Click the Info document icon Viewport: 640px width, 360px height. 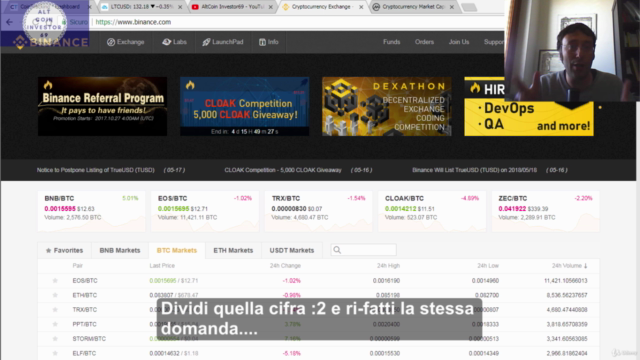(262, 42)
